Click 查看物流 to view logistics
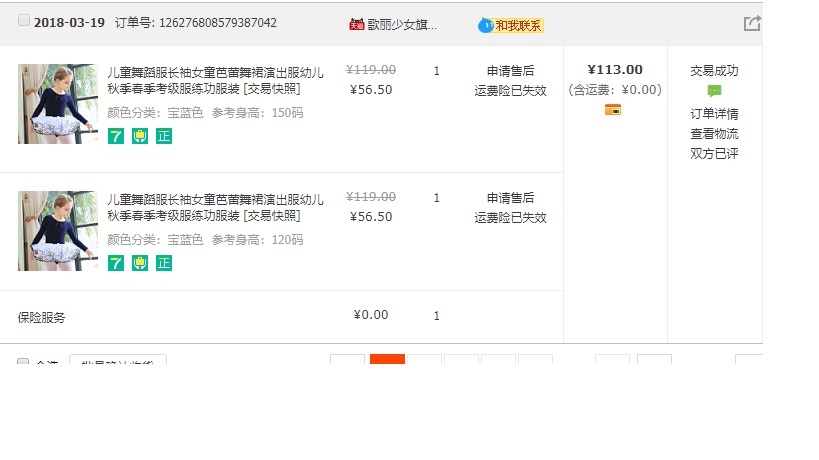This screenshot has height=460, width=819. click(x=714, y=133)
